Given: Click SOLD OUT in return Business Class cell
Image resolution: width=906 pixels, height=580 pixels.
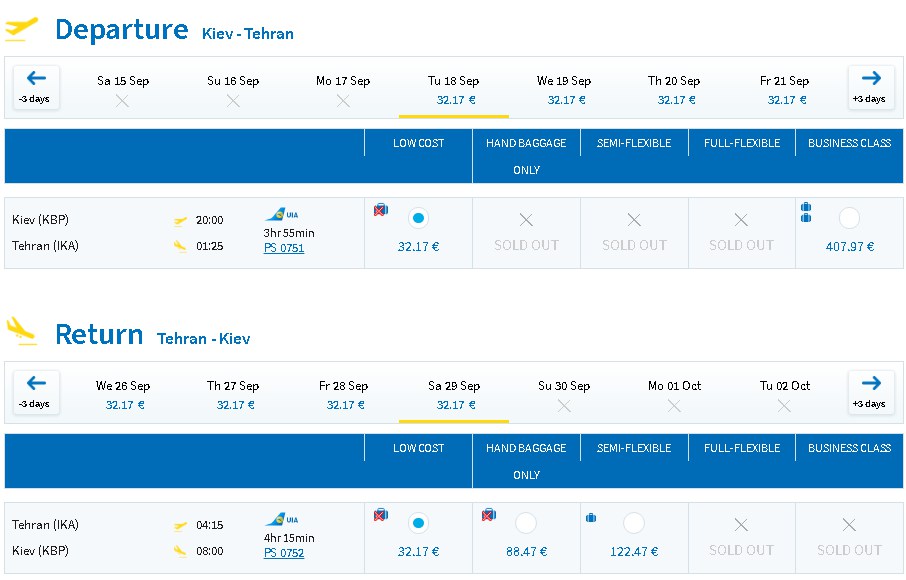Looking at the screenshot, I should [849, 550].
